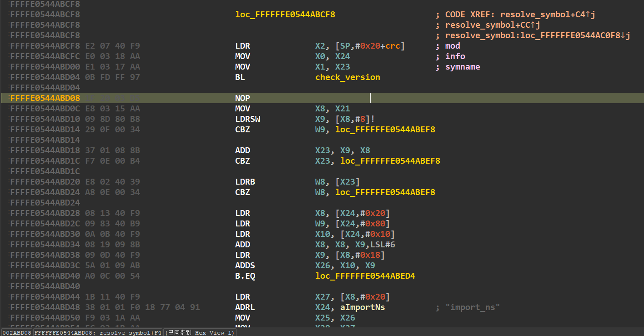Click register X24 in the MOV instruction

[x=342, y=56]
